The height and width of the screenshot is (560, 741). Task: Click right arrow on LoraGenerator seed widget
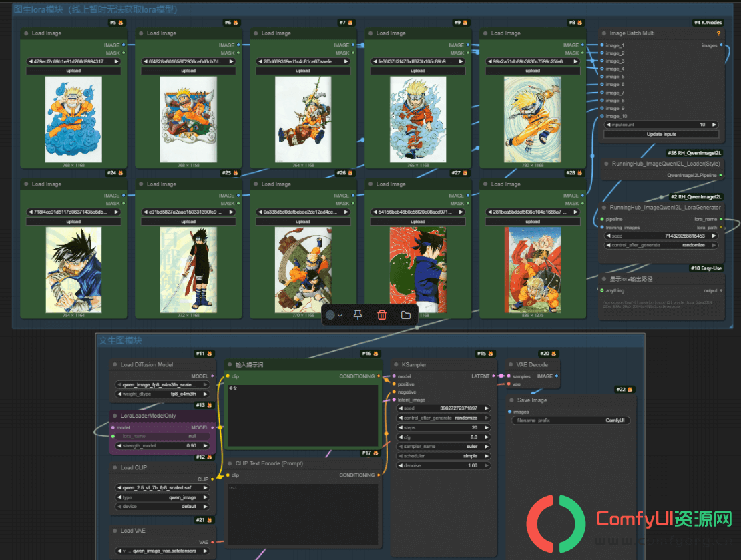[714, 236]
